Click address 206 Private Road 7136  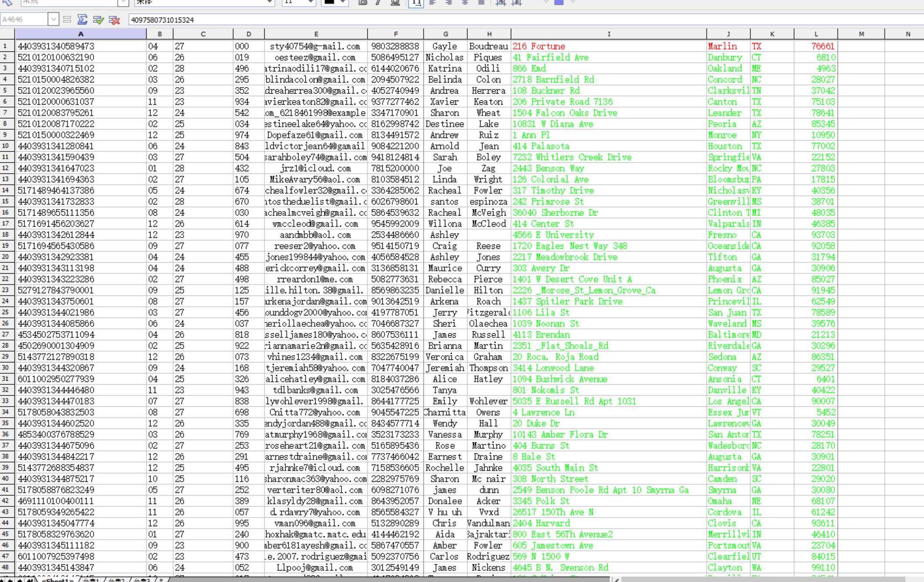(563, 102)
